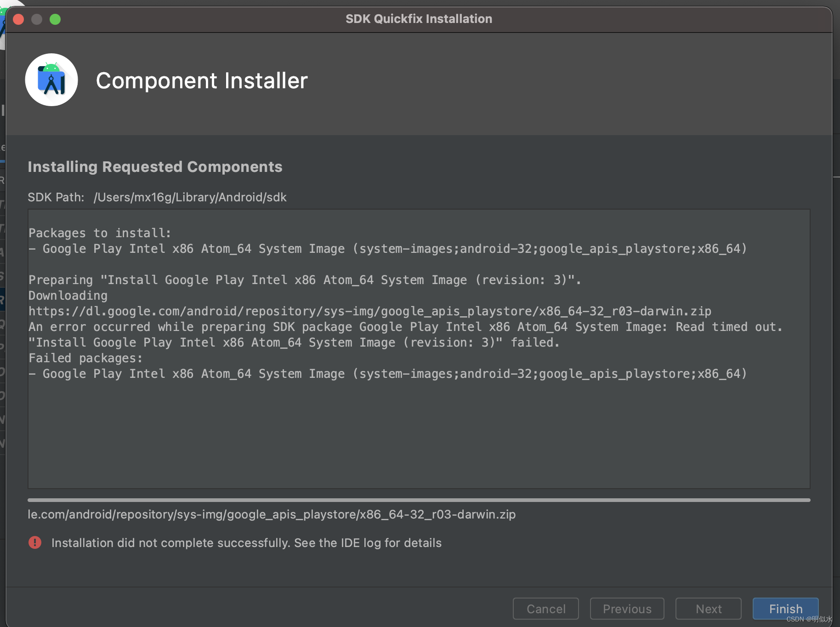The image size is (840, 627).
Task: Click the "Installing Requested Components" heading
Action: pyautogui.click(x=155, y=167)
